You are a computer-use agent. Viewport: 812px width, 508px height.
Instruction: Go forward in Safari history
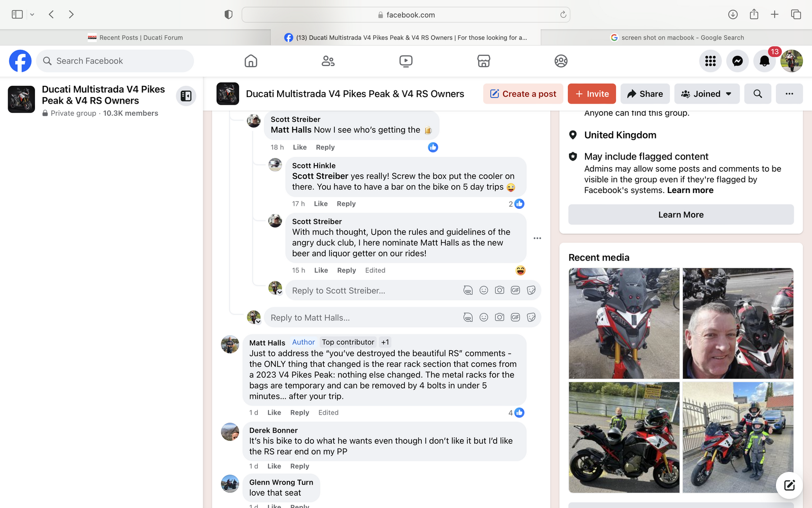[71, 15]
